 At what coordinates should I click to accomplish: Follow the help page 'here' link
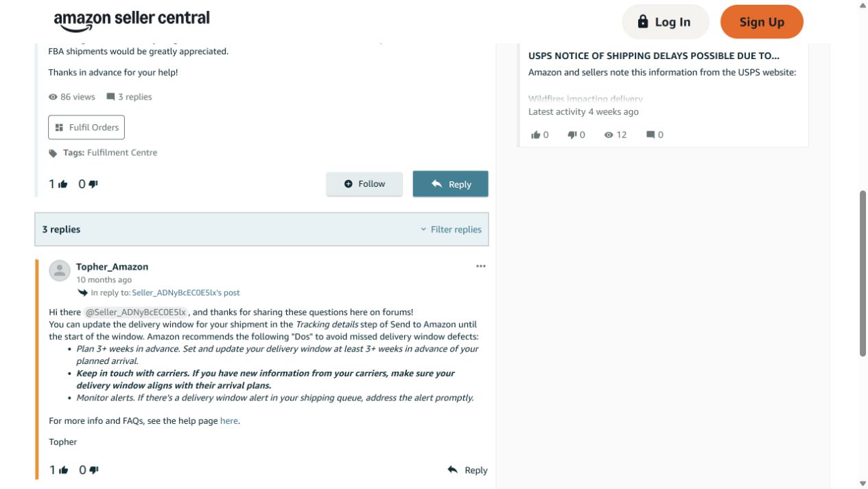coord(229,421)
